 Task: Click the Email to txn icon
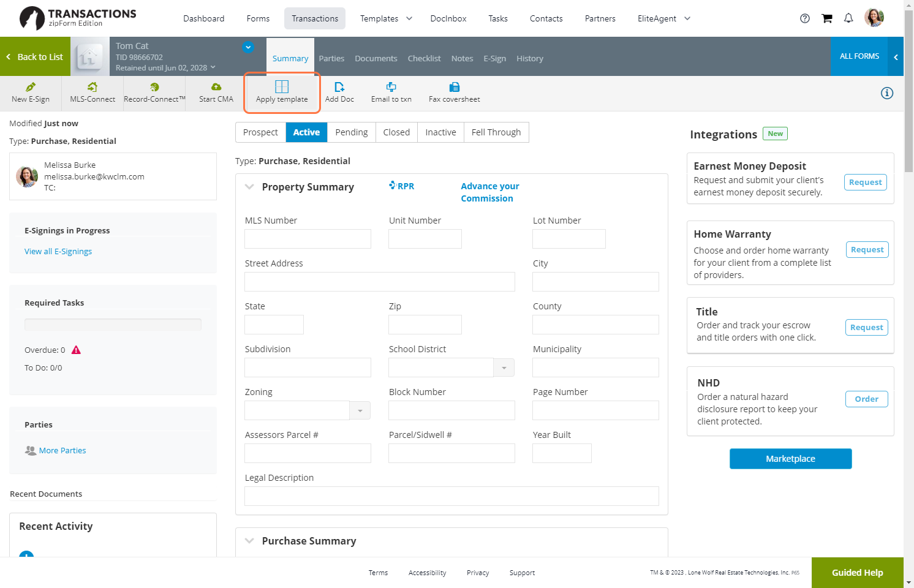[x=391, y=87]
